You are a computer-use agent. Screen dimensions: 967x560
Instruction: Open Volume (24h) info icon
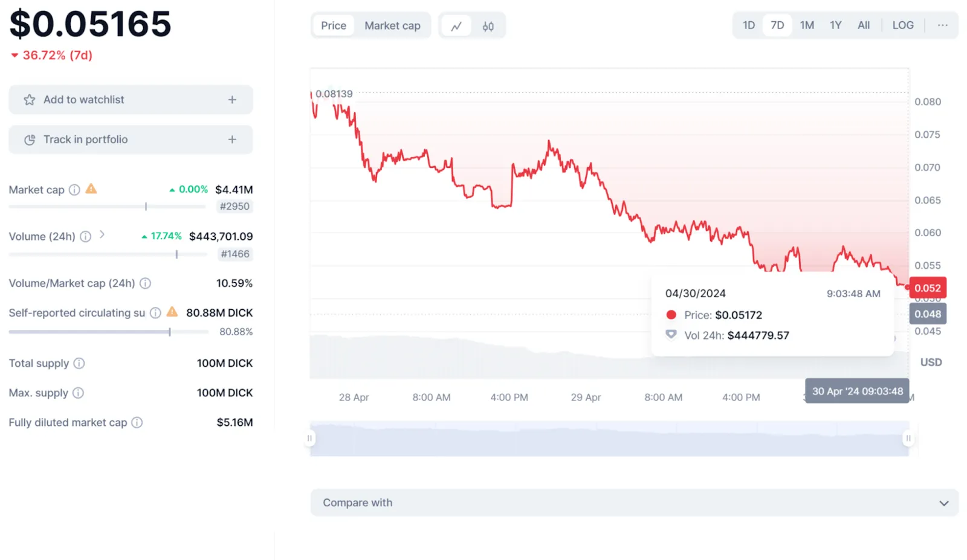[86, 236]
